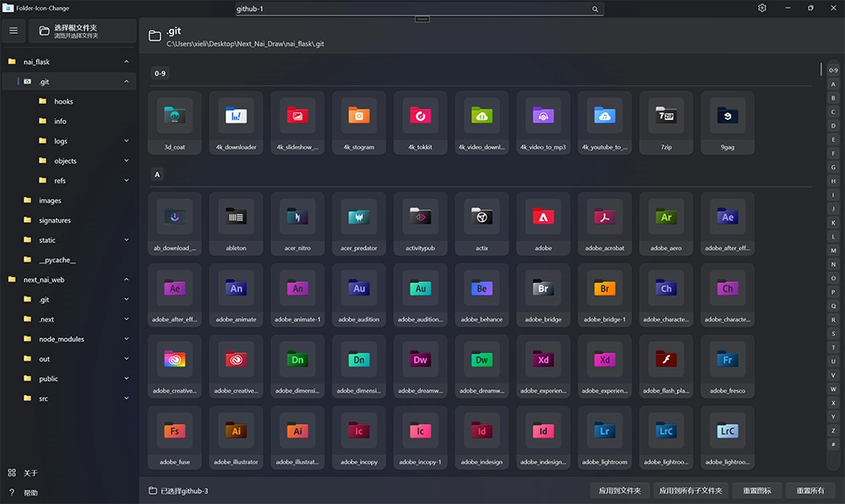Click the icon grid scrollbar thumb
The image size is (845, 504).
tap(821, 69)
